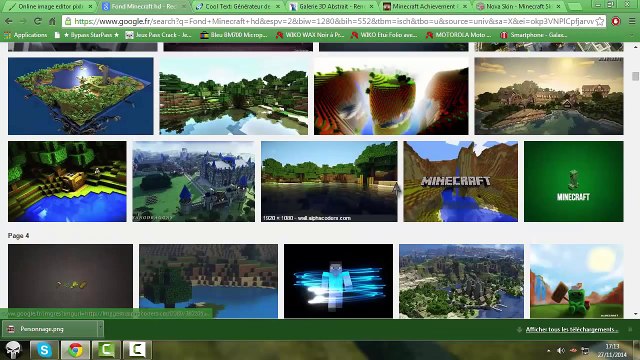Image resolution: width=640 pixels, height=360 pixels.
Task: Go back using the browser back arrow
Action: point(9,21)
